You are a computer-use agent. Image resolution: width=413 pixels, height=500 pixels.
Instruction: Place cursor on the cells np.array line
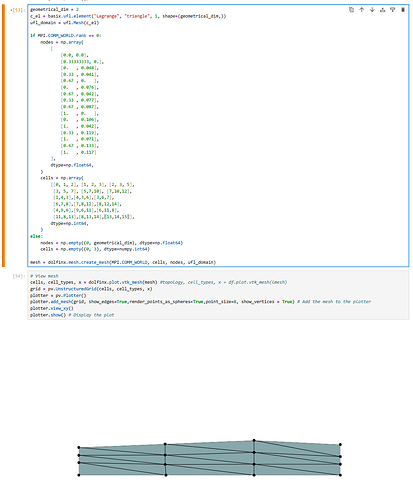[x=62, y=178]
